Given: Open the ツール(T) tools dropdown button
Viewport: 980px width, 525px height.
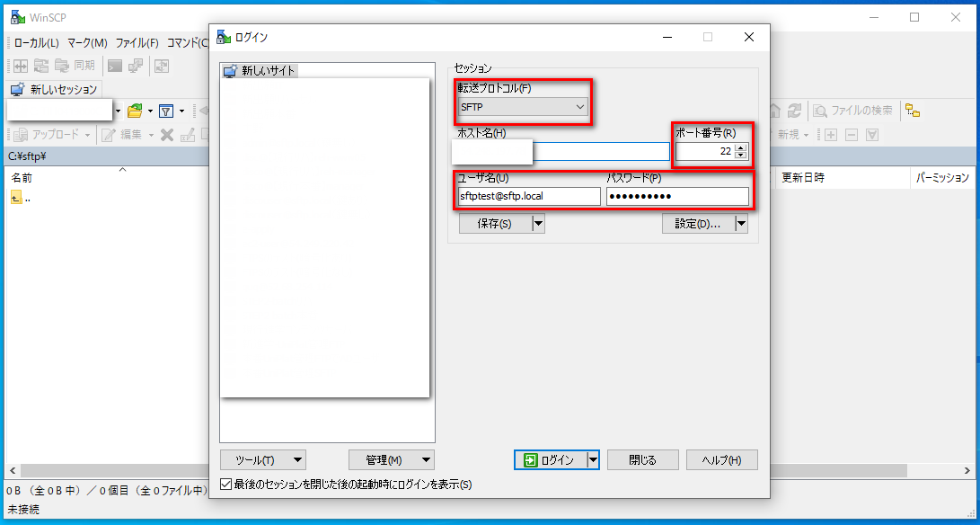Looking at the screenshot, I should click(x=262, y=460).
